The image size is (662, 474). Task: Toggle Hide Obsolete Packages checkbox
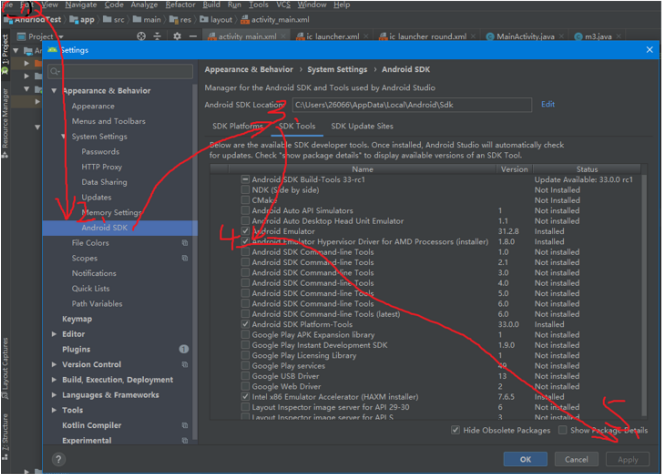456,430
